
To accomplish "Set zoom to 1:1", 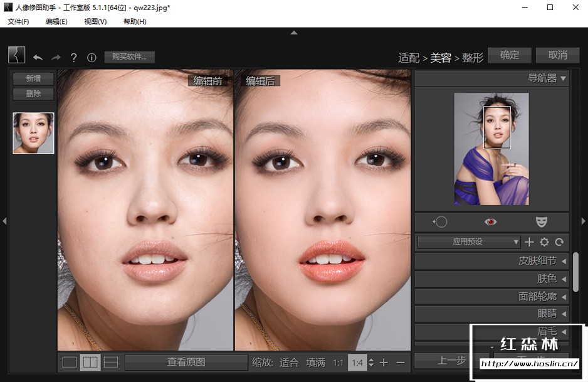I will (338, 363).
